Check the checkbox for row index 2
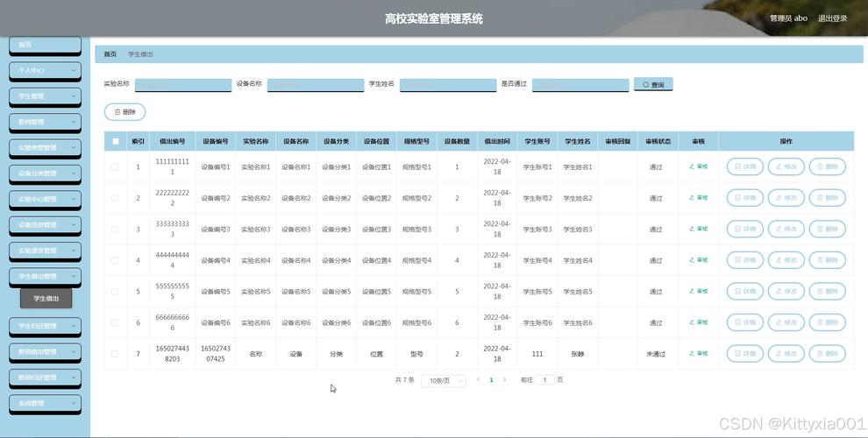This screenshot has width=868, height=438. [115, 198]
